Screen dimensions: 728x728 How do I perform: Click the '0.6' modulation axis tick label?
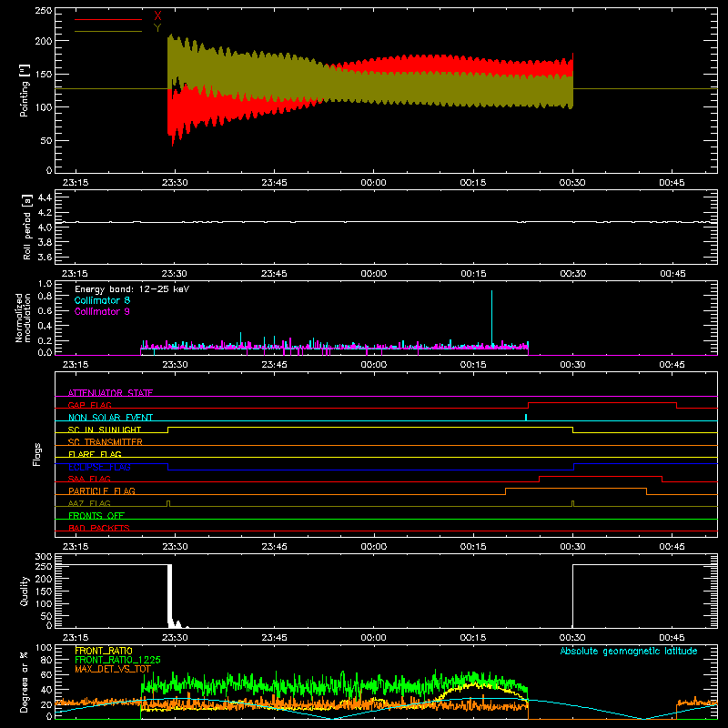coord(45,310)
